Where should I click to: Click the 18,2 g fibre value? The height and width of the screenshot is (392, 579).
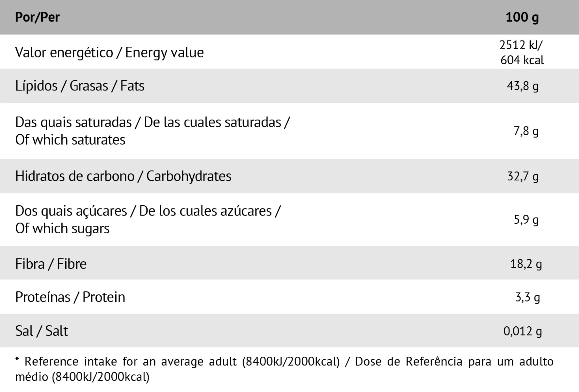pyautogui.click(x=526, y=264)
